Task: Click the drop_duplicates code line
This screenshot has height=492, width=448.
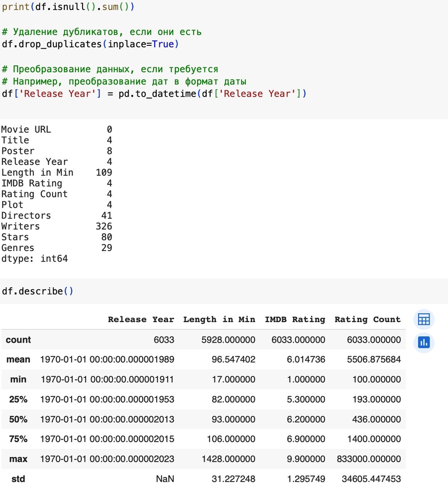Action: coord(91,44)
